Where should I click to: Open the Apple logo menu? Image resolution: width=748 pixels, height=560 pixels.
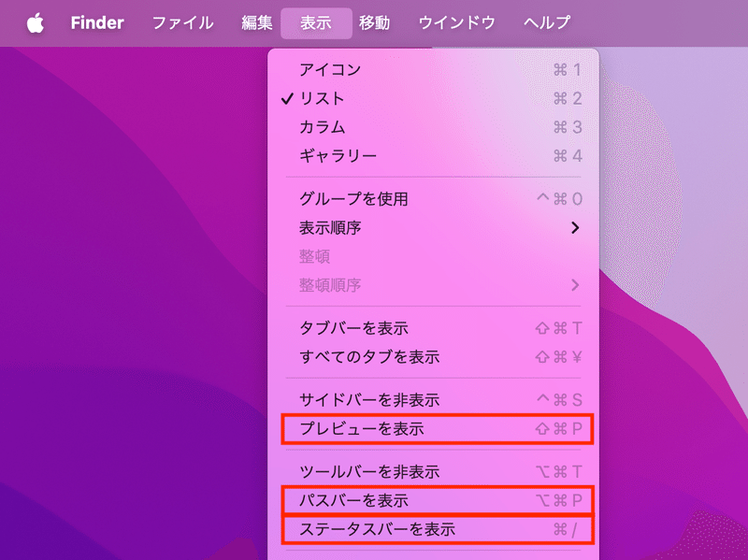[36, 22]
